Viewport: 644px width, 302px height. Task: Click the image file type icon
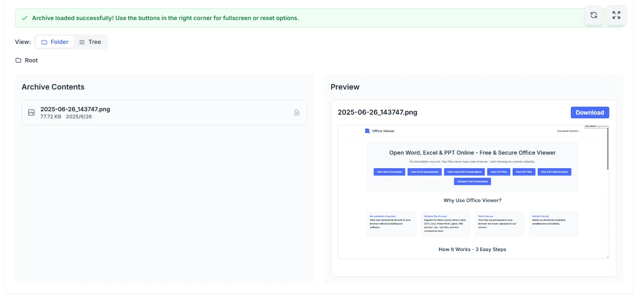(x=31, y=113)
